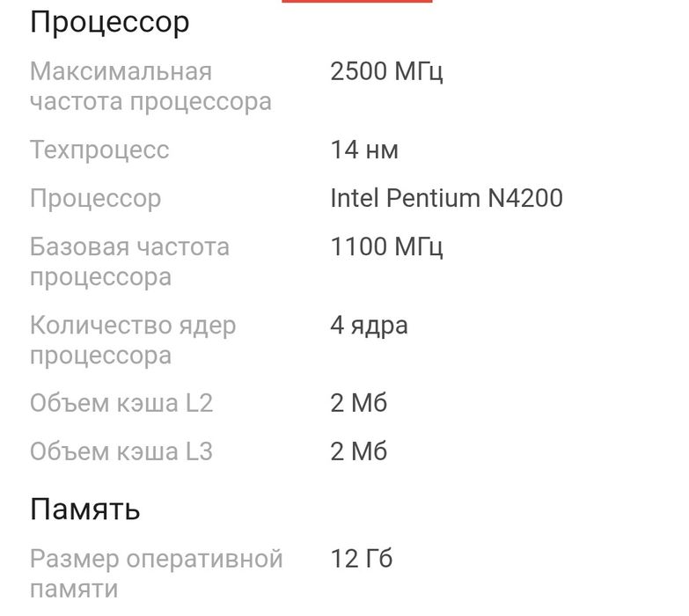Tap the "12 Гб" memory value
Screen dimensions: 689x616
(x=361, y=559)
